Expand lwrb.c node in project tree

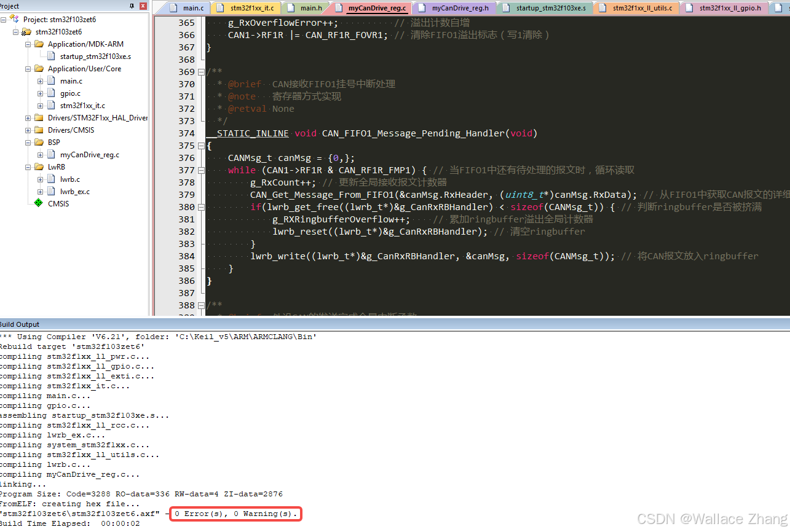41,179
